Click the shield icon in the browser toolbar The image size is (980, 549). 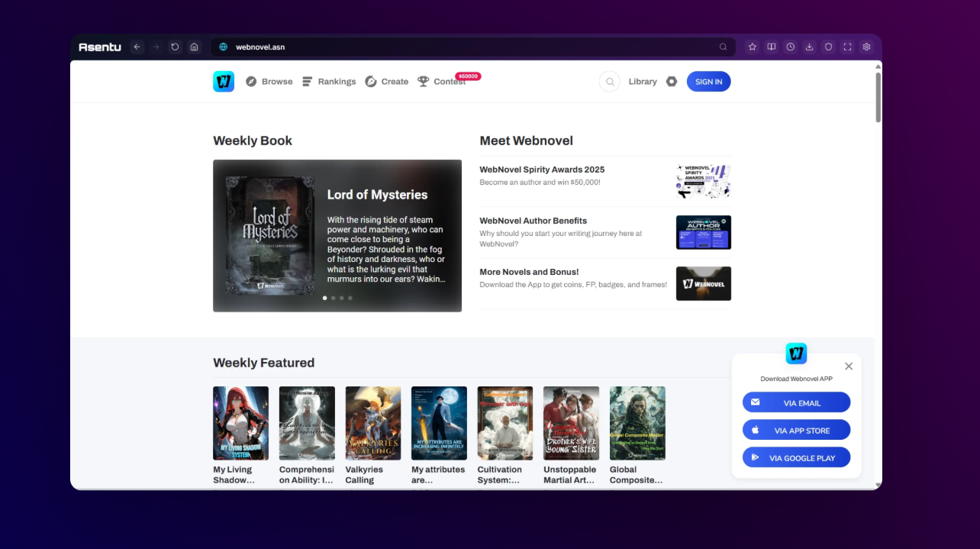pos(828,47)
